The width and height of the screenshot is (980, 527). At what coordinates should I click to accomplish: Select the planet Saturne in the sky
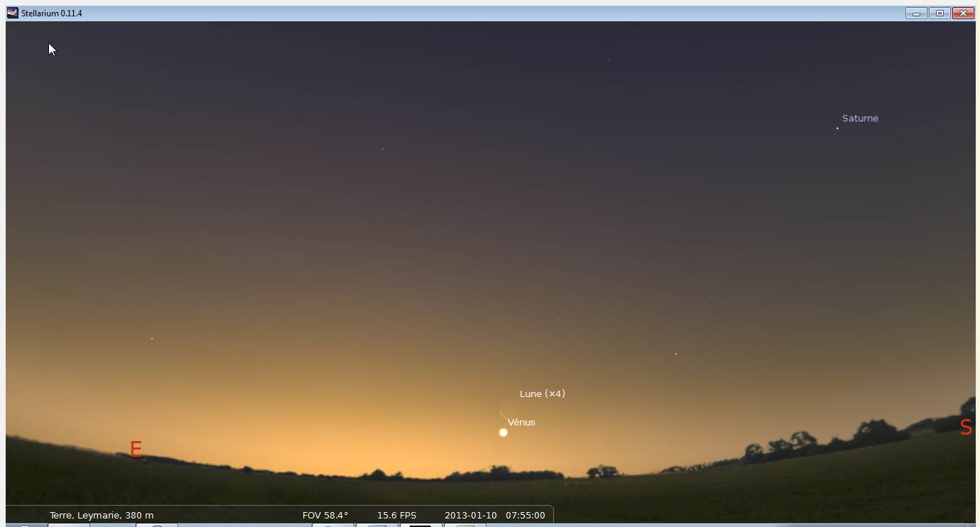[837, 128]
